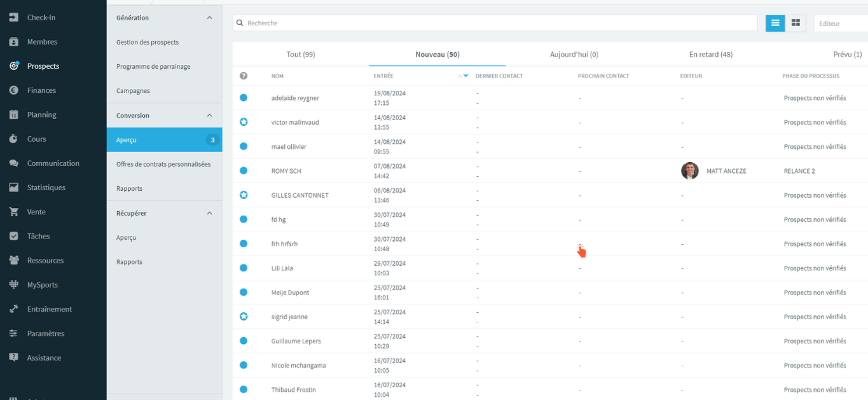Select the Statistiques chart icon
The height and width of the screenshot is (400, 868).
coord(13,188)
